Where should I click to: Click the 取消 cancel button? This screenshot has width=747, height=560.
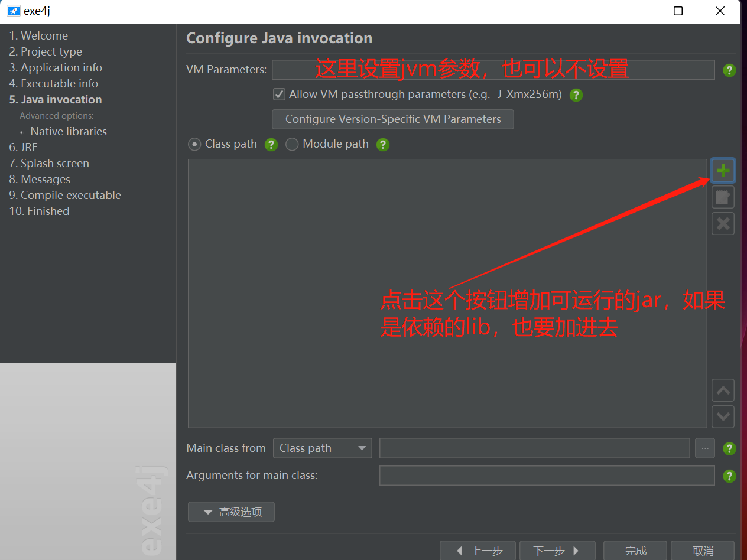click(703, 551)
